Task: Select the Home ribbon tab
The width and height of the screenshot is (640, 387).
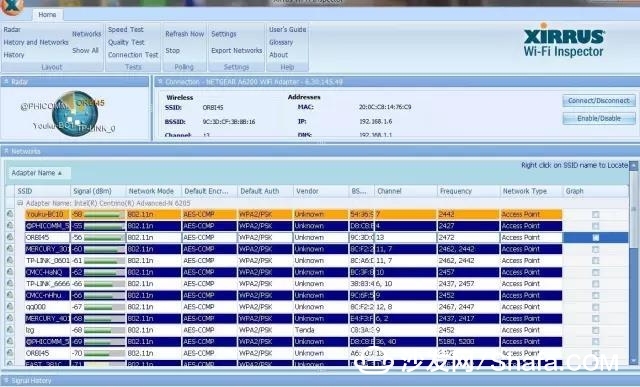Action: click(47, 15)
